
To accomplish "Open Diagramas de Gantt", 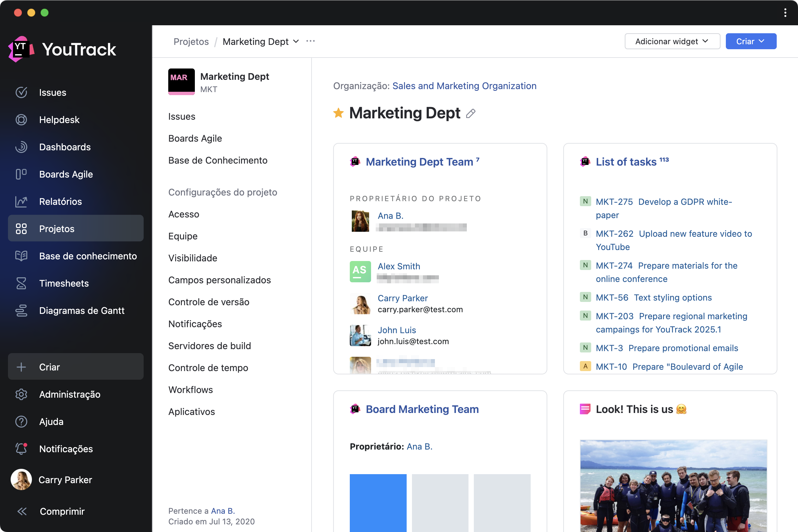I will click(76, 311).
